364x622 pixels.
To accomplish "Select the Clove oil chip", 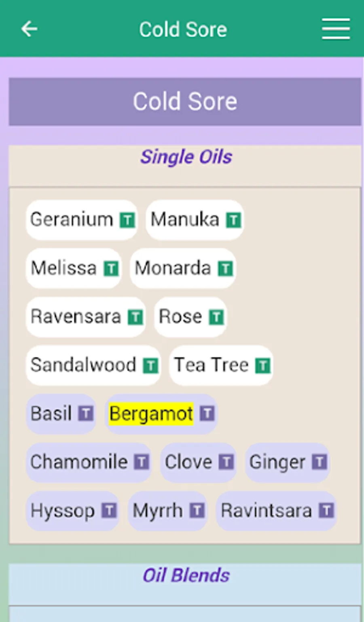I will coord(188,462).
